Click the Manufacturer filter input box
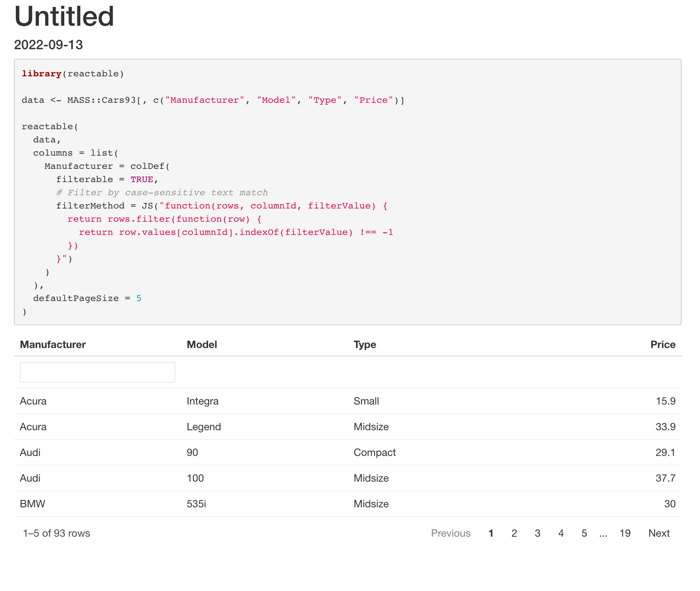This screenshot has height=591, width=700. [x=97, y=372]
